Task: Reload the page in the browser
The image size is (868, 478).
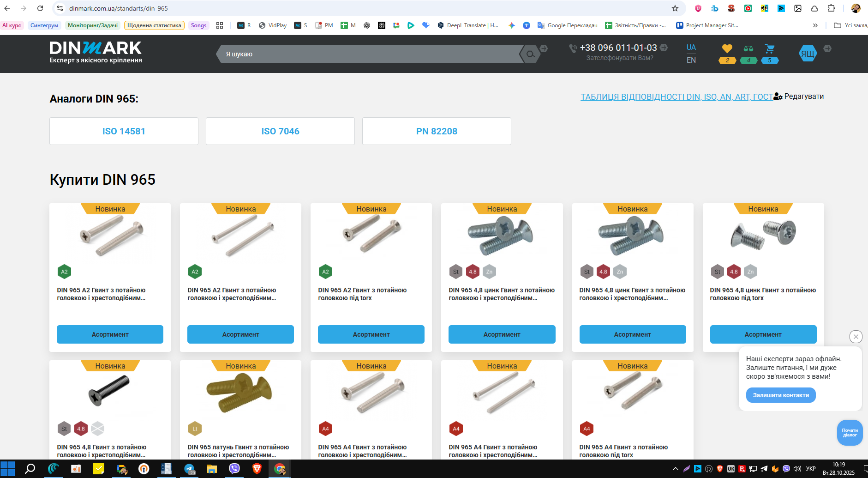Action: 40,8
